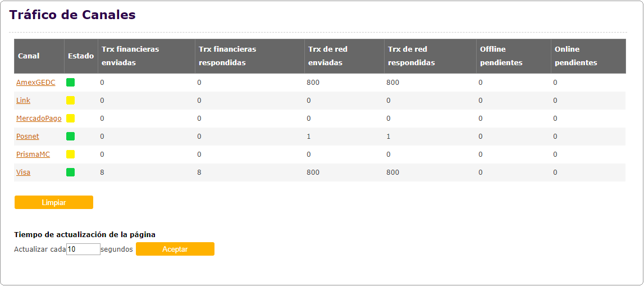
Task: Click the green status indicator for AmexGEDC
Action: (x=70, y=83)
